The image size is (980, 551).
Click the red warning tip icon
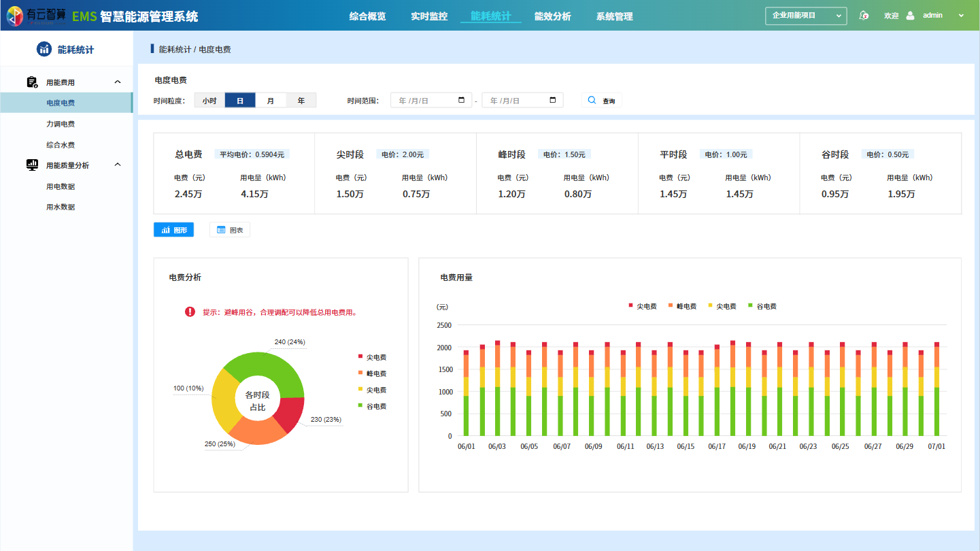pyautogui.click(x=190, y=312)
